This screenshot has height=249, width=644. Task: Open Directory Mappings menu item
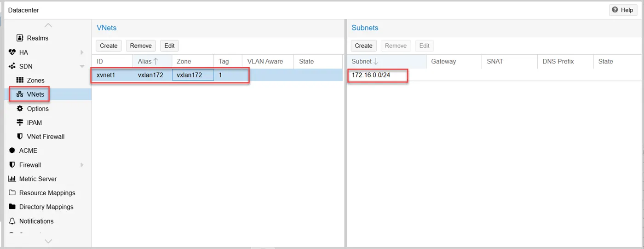pos(46,207)
